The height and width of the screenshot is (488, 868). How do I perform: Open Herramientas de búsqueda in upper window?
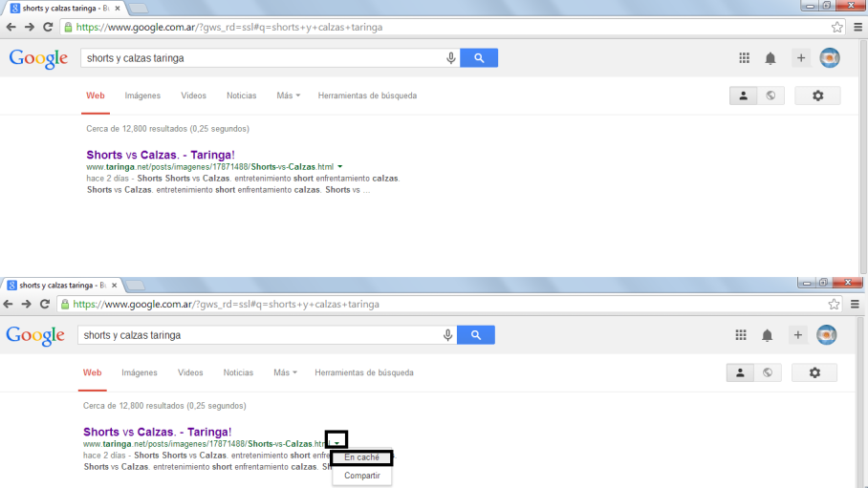pyautogui.click(x=367, y=95)
